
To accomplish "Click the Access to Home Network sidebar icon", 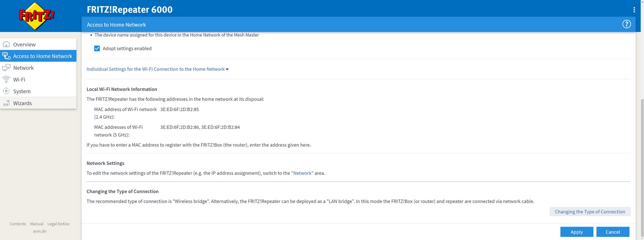I will pyautogui.click(x=6, y=56).
